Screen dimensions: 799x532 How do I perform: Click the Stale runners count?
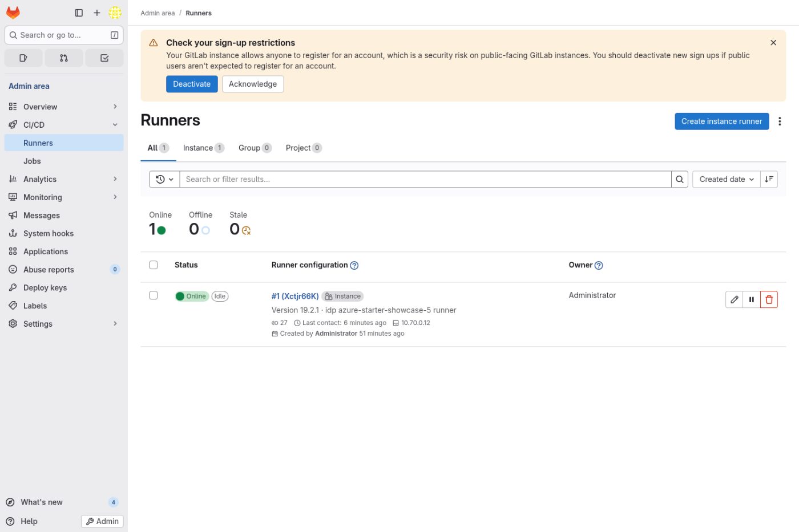click(x=240, y=224)
